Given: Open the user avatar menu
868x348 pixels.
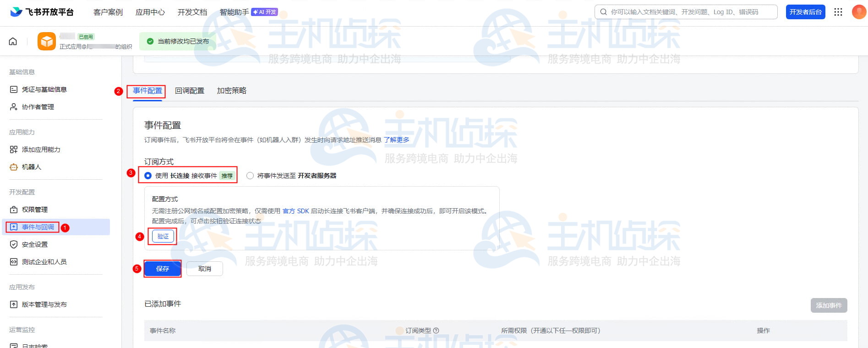Looking at the screenshot, I should [x=859, y=12].
